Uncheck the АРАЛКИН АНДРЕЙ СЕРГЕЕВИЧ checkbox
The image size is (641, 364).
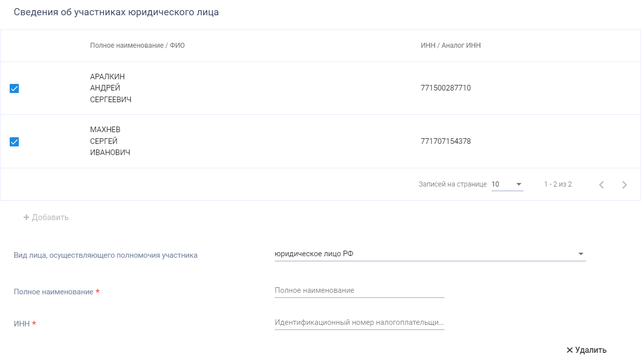click(14, 88)
